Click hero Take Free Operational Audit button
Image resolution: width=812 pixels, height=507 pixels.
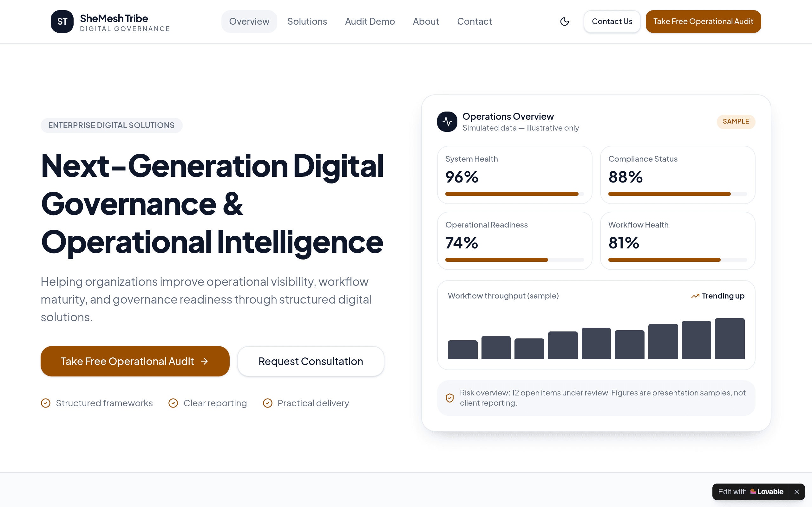(135, 361)
